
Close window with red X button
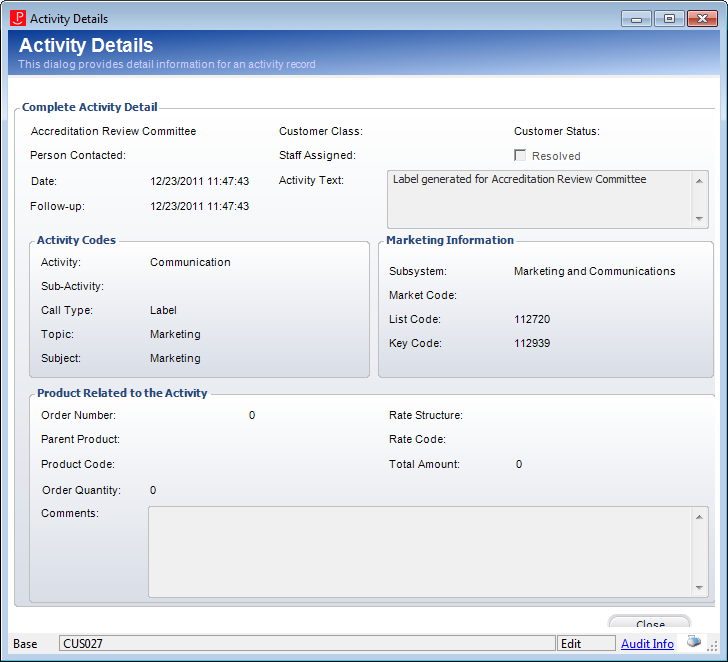(x=702, y=19)
